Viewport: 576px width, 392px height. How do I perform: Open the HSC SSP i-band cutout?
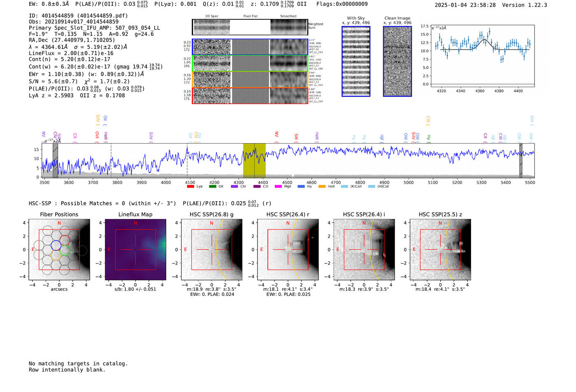[364, 250]
